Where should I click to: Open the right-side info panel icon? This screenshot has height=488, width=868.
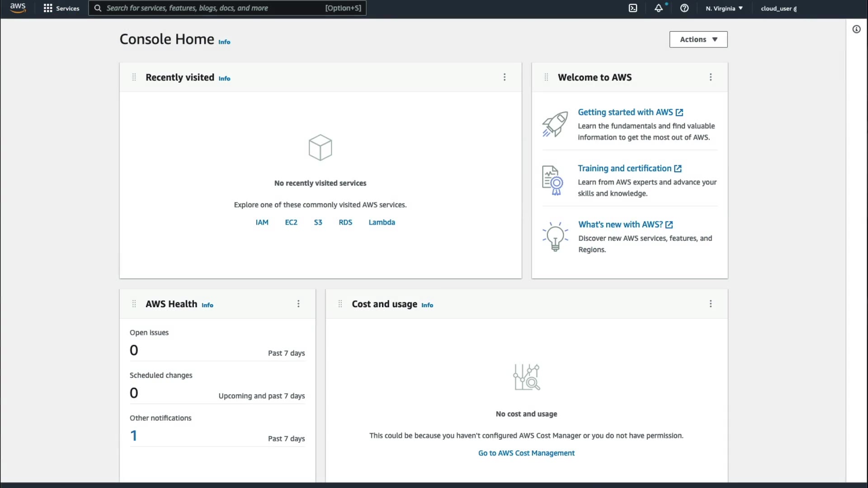(x=856, y=29)
